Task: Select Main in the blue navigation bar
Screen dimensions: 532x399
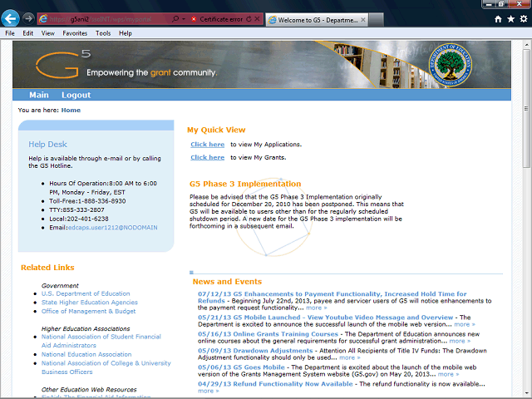Action: tap(39, 95)
